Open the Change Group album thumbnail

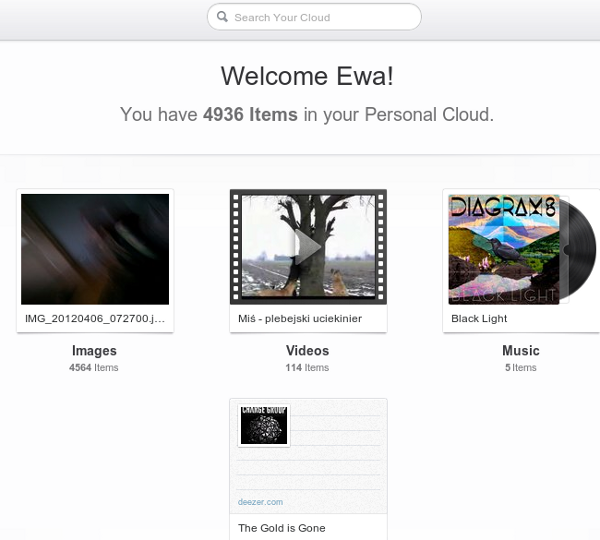click(264, 425)
